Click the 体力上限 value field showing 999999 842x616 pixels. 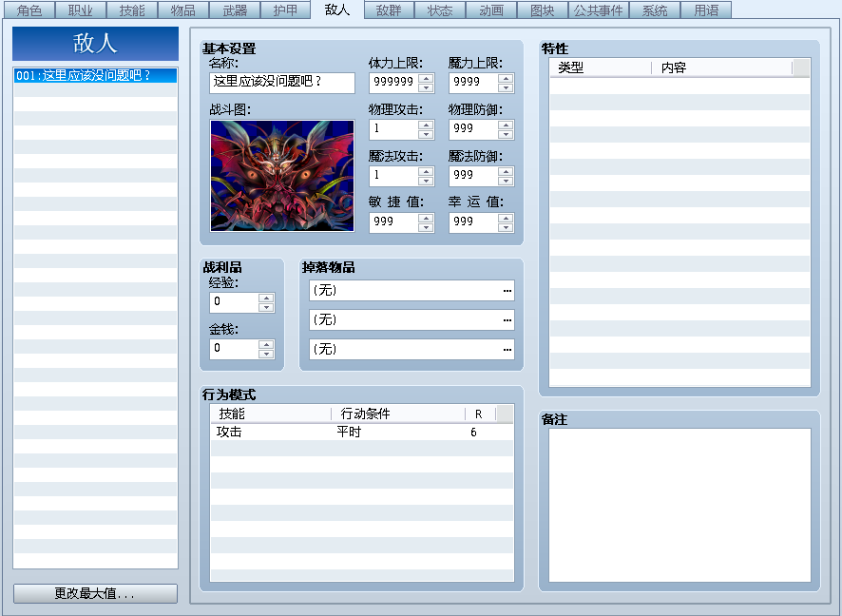click(394, 83)
